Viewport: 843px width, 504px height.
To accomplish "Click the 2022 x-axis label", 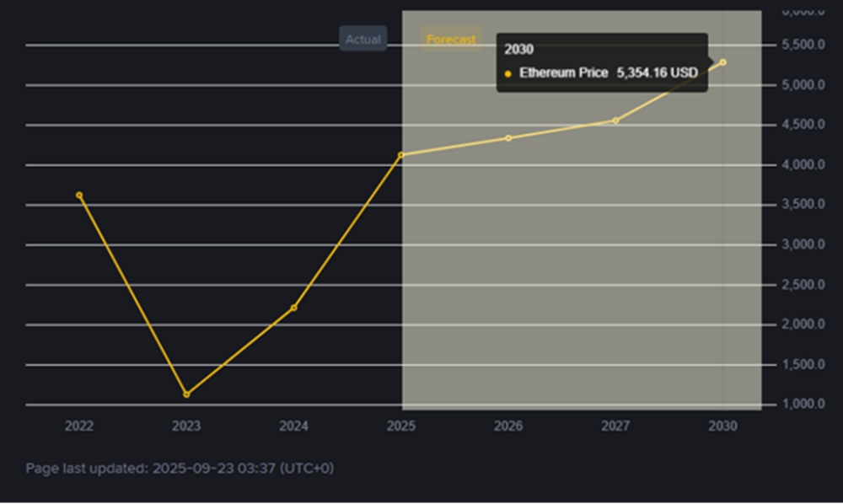I will [79, 426].
